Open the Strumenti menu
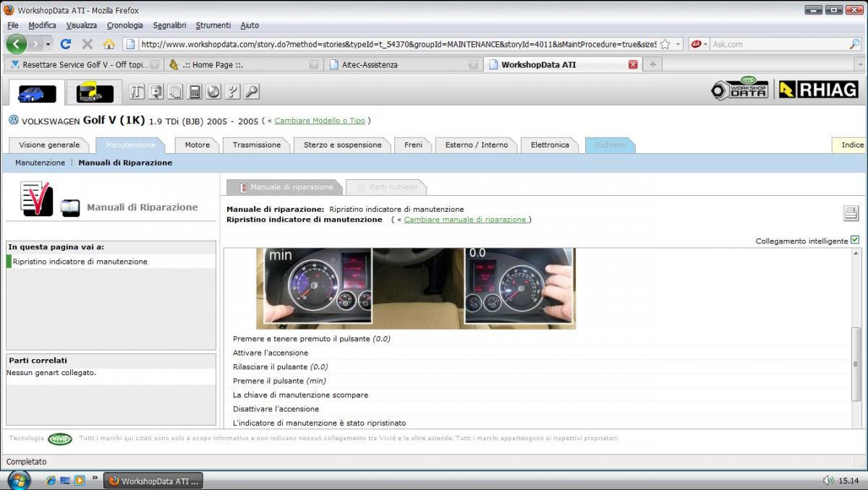Viewport: 868px width, 490px height. [x=215, y=25]
